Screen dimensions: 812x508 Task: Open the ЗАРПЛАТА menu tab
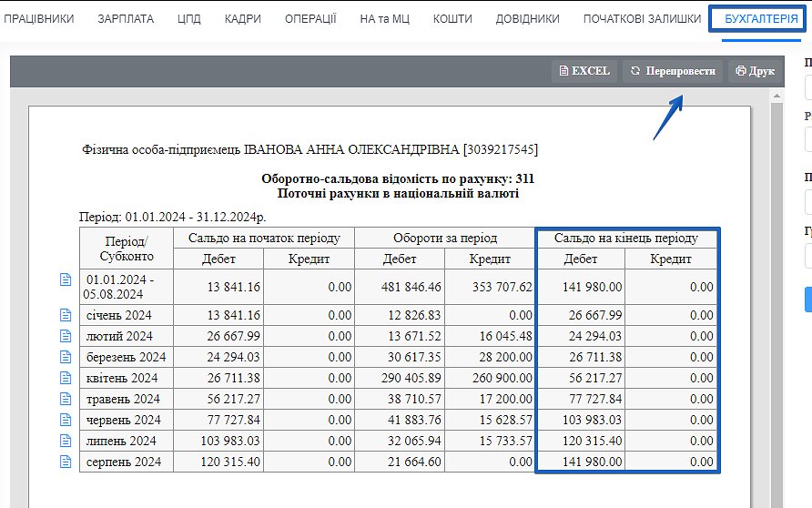click(x=126, y=18)
